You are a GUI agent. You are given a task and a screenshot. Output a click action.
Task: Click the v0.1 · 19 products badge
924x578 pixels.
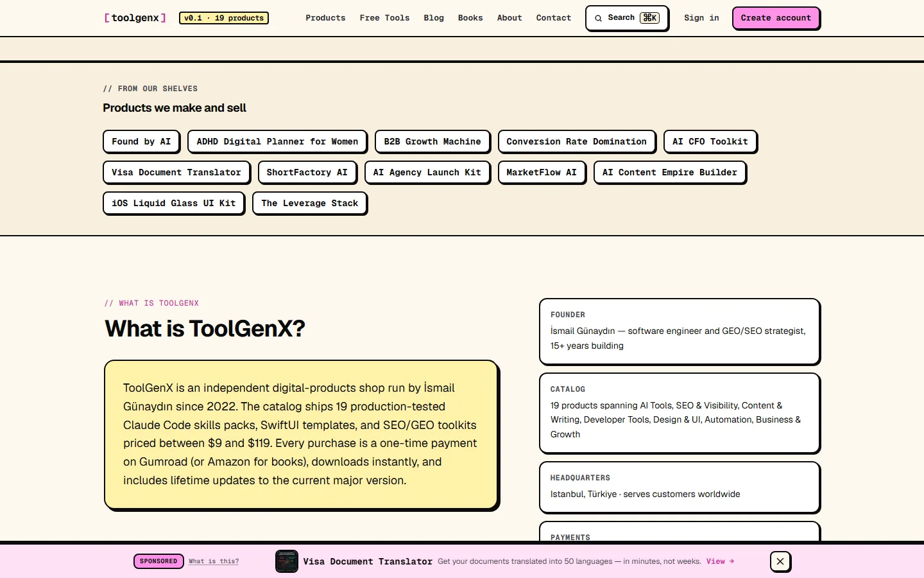coord(224,18)
